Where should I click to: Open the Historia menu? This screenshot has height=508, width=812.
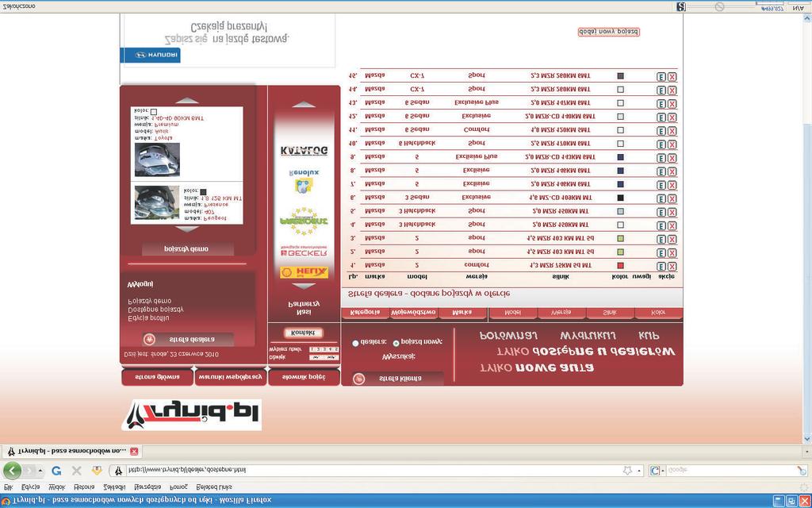[x=84, y=487]
